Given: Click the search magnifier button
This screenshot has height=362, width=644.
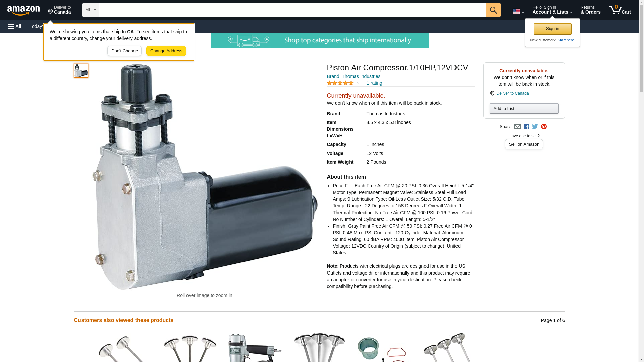Looking at the screenshot, I should (x=493, y=10).
